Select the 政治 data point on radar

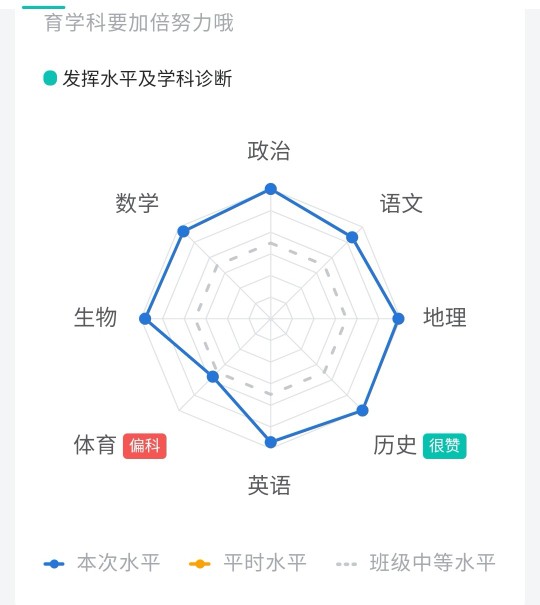(271, 189)
